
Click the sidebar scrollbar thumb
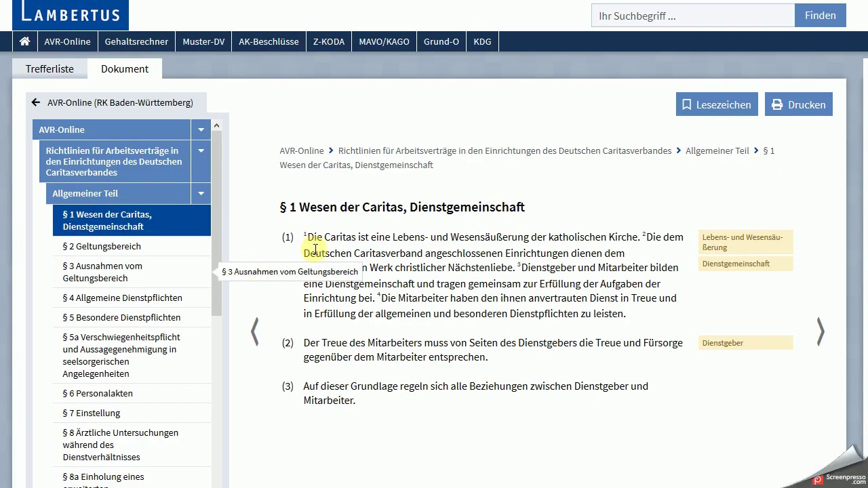pyautogui.click(x=216, y=223)
